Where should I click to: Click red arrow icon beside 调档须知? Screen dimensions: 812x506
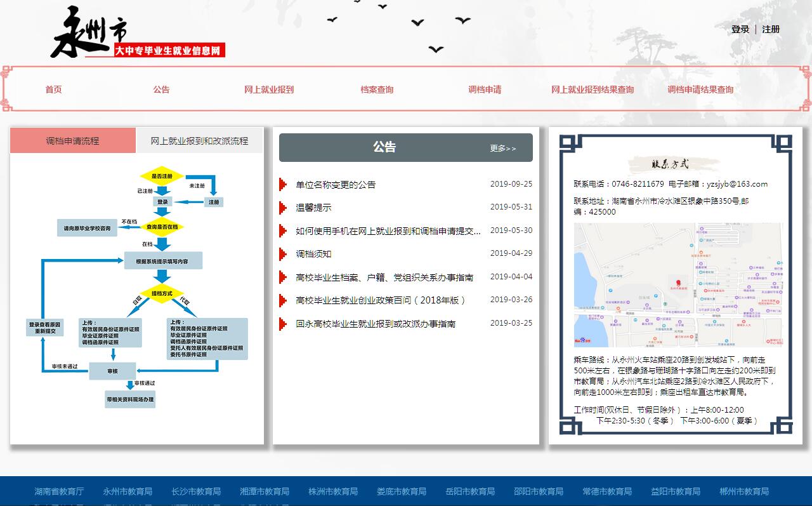(283, 254)
